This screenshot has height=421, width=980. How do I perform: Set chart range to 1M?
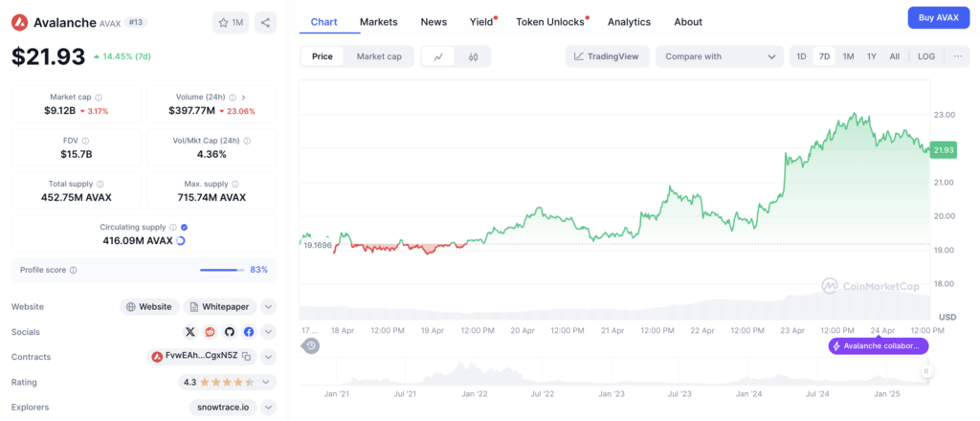848,56
